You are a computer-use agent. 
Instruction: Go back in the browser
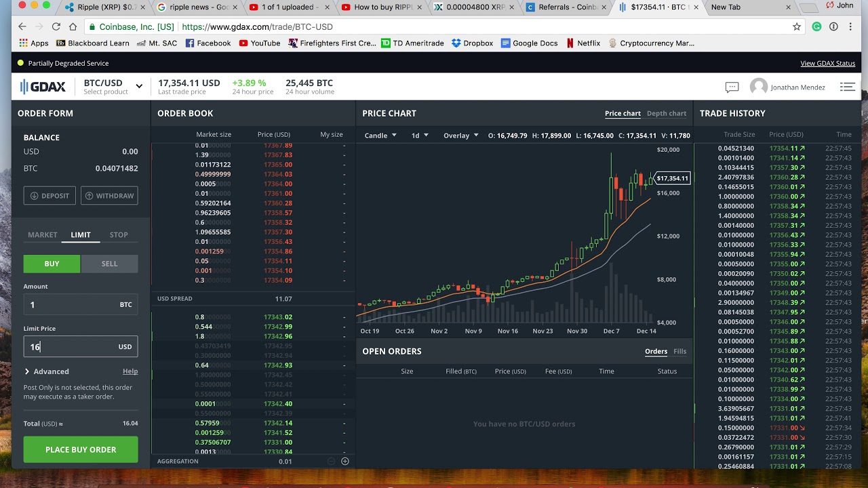(x=22, y=26)
